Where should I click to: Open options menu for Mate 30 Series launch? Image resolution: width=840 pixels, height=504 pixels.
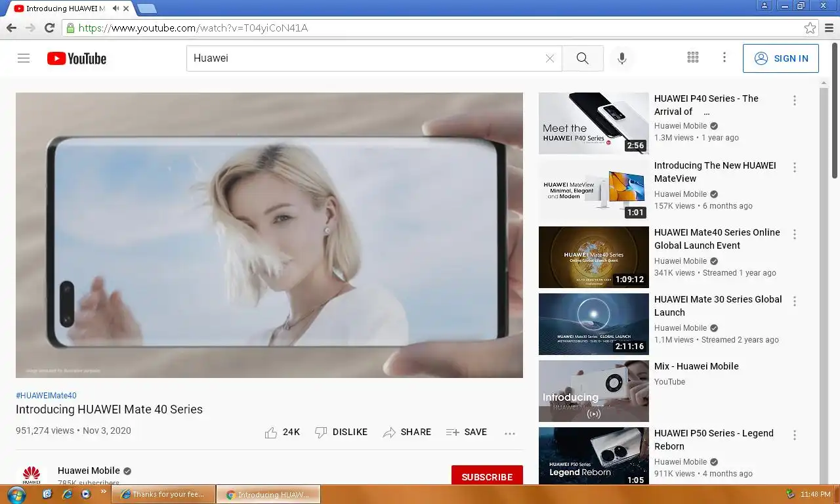click(795, 301)
